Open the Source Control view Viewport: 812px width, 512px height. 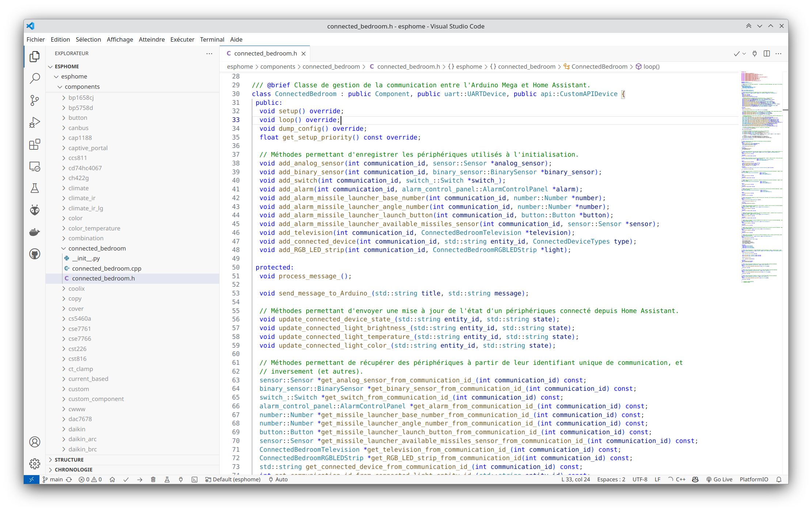click(x=35, y=100)
